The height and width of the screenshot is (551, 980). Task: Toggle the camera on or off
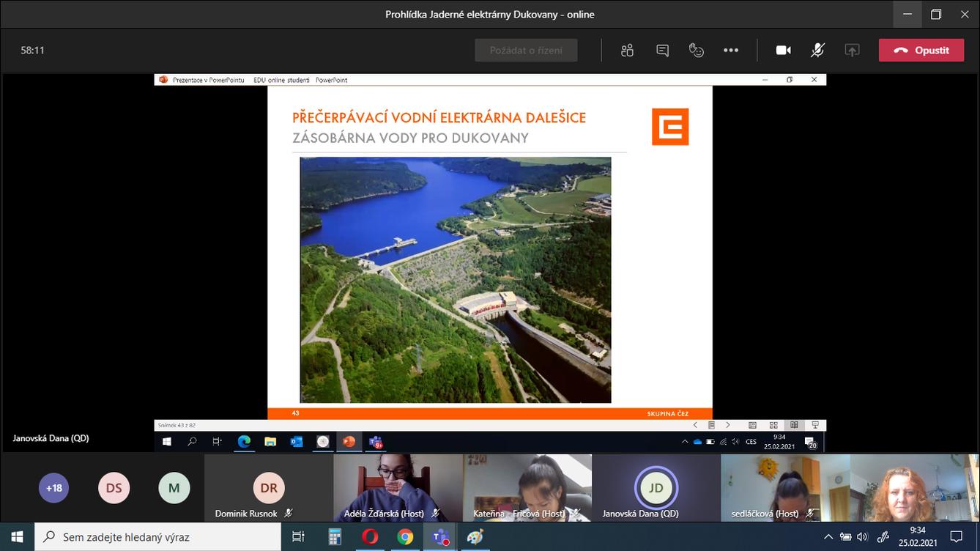tap(783, 51)
